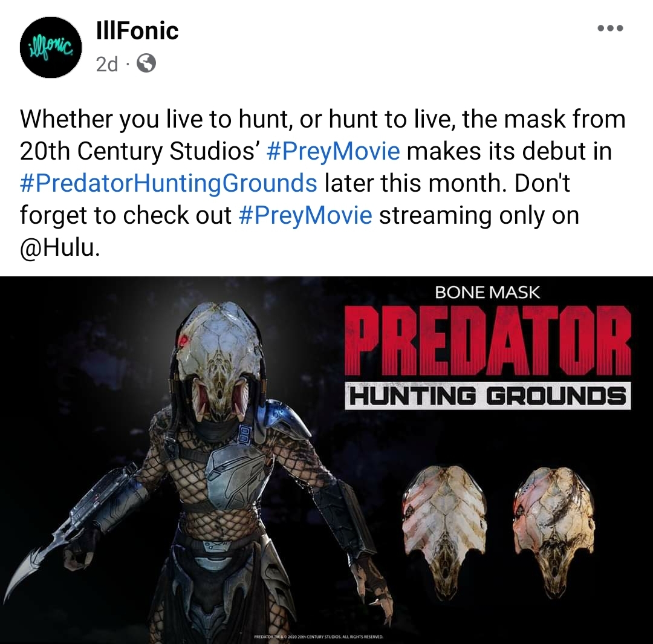Screen dimensions: 653x644
Task: Open the second #PreyMovie hashtag before streaming
Action: tap(306, 215)
